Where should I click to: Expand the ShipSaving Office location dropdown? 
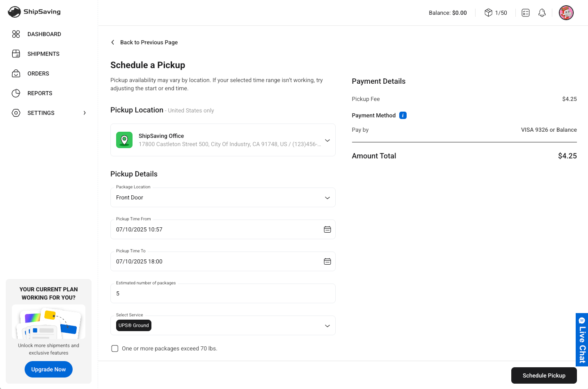[327, 140]
